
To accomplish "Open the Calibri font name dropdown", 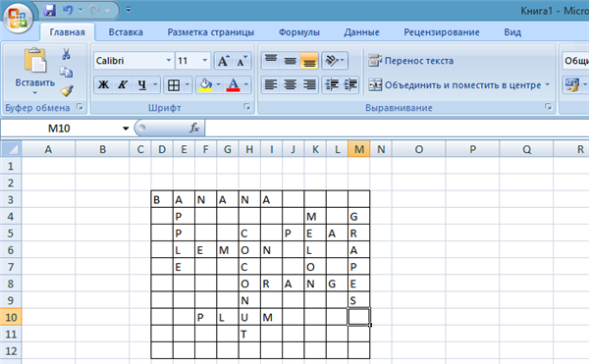I will (169, 61).
